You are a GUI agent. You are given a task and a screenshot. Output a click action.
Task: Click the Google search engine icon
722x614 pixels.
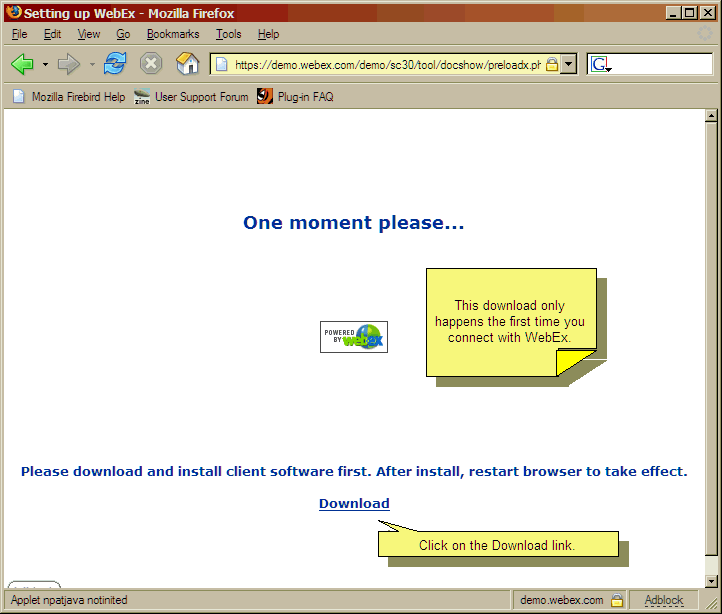pyautogui.click(x=600, y=64)
